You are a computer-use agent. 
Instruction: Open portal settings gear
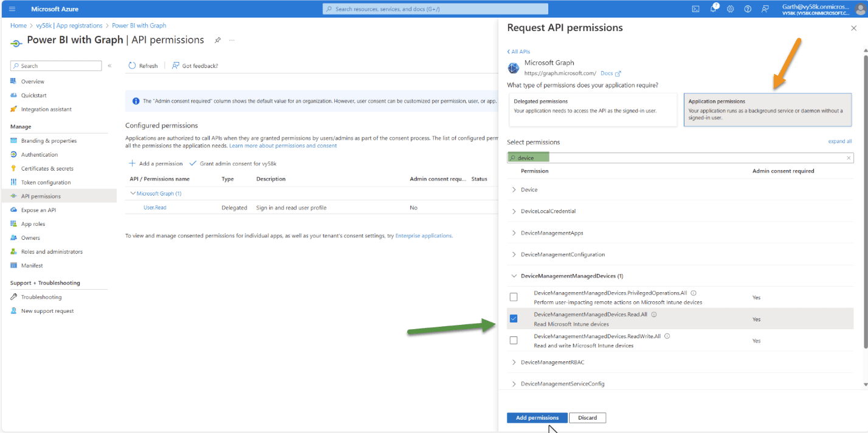pos(730,9)
